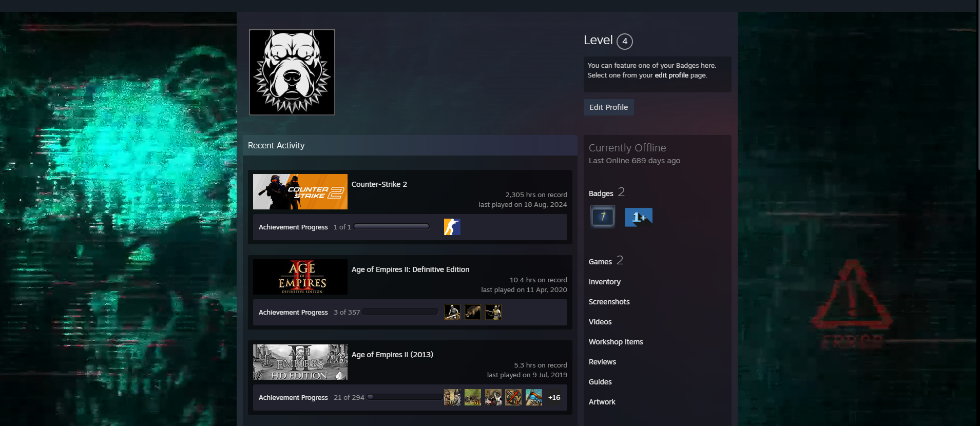
Task: Go to Reviews
Action: click(603, 362)
